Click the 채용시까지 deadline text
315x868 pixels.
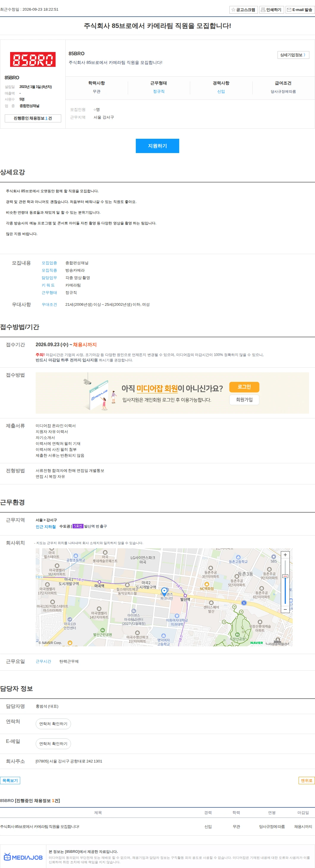pos(85,345)
